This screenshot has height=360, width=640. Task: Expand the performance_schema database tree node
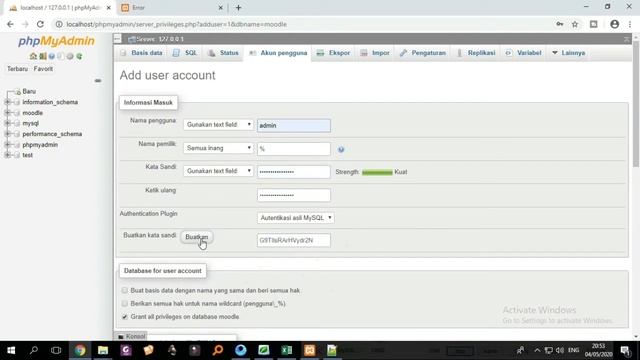coord(7,134)
